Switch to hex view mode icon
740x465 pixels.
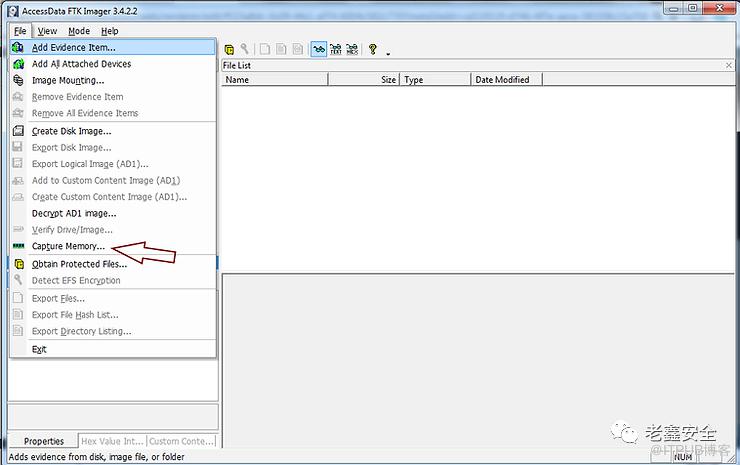352,49
